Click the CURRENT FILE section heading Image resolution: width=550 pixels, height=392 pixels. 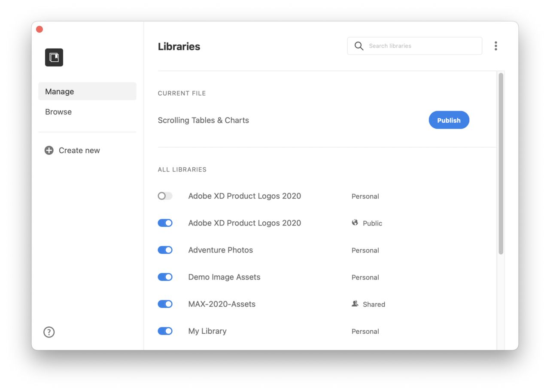[x=182, y=93]
